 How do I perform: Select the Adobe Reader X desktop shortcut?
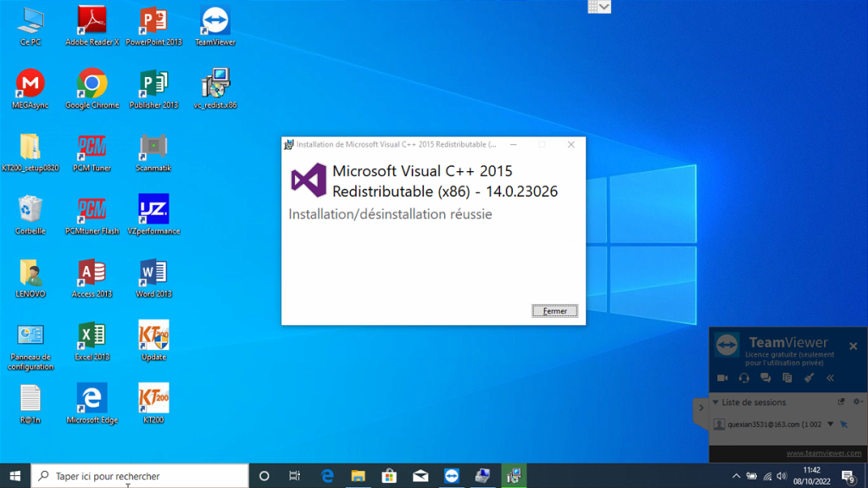(x=92, y=26)
